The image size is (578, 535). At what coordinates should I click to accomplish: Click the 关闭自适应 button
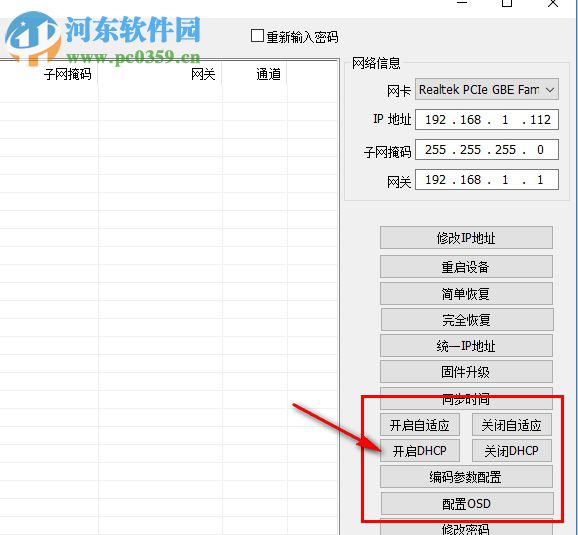512,425
